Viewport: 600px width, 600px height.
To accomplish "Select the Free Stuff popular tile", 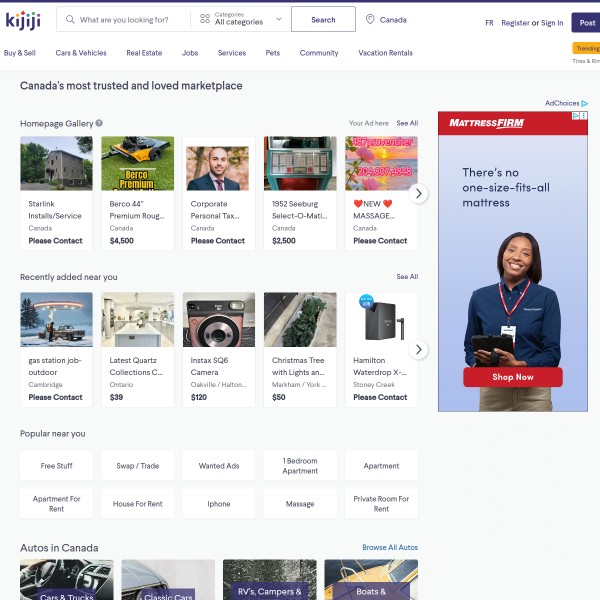I will 56,466.
